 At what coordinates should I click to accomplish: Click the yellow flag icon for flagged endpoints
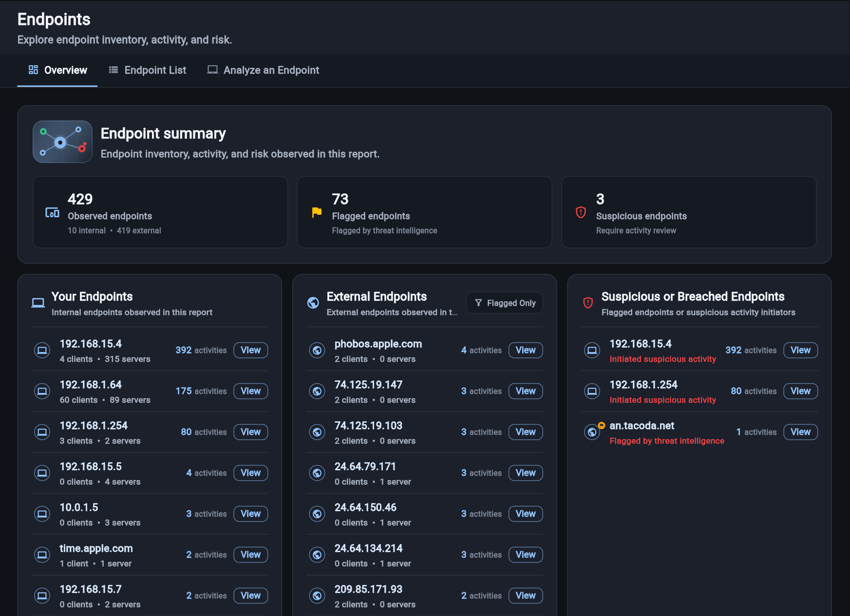(x=317, y=212)
